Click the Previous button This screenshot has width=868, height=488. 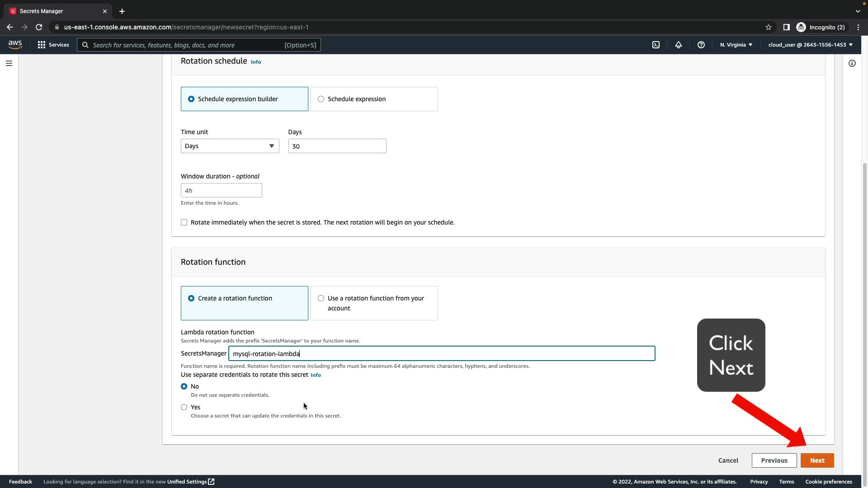(x=774, y=460)
